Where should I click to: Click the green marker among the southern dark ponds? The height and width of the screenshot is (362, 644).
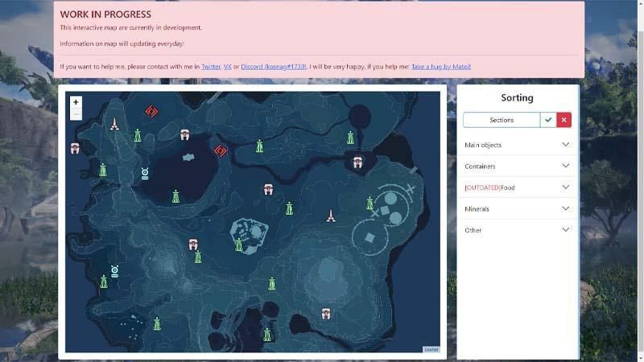(267, 335)
